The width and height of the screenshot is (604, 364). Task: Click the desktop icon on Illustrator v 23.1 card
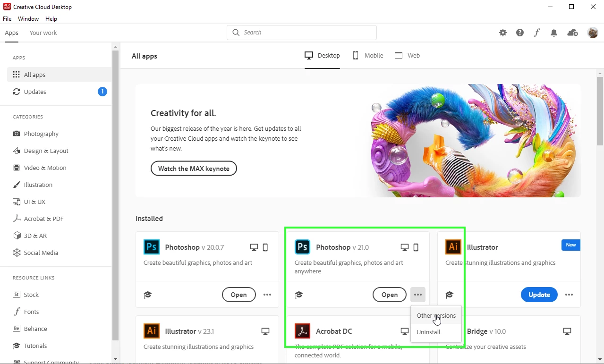(265, 331)
